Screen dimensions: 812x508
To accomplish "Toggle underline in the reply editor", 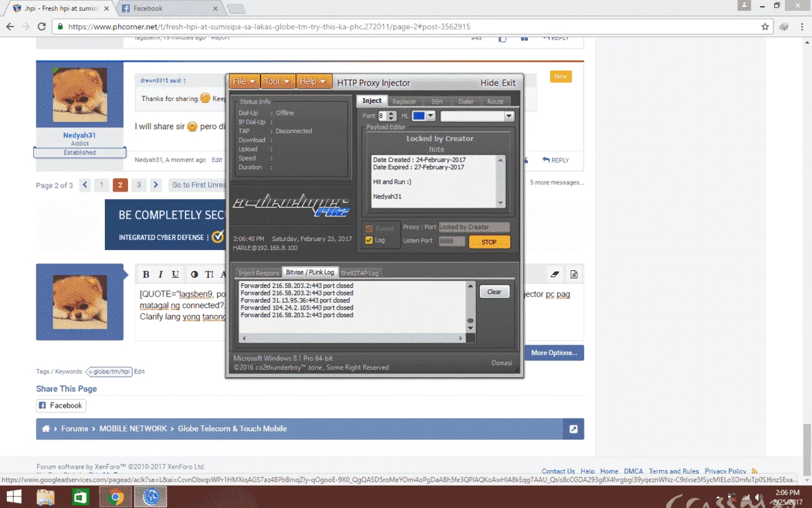I will (x=175, y=274).
